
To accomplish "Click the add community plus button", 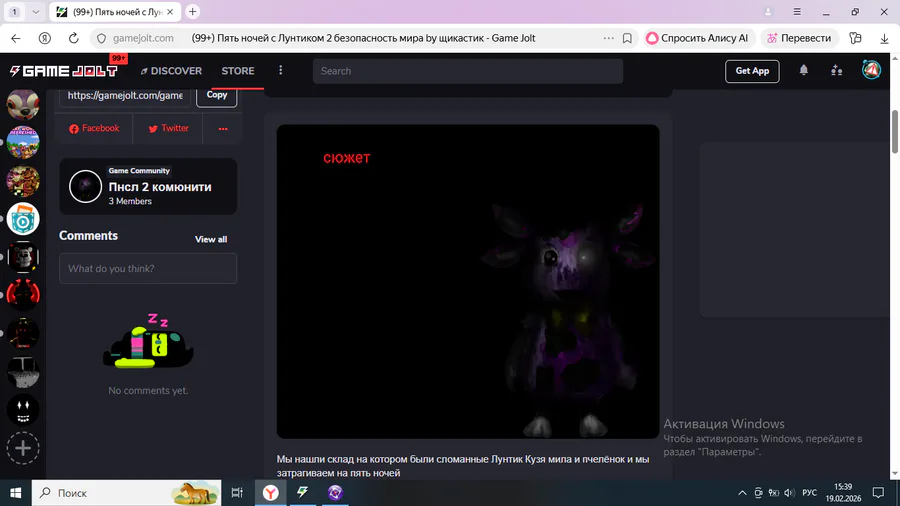I will [23, 448].
